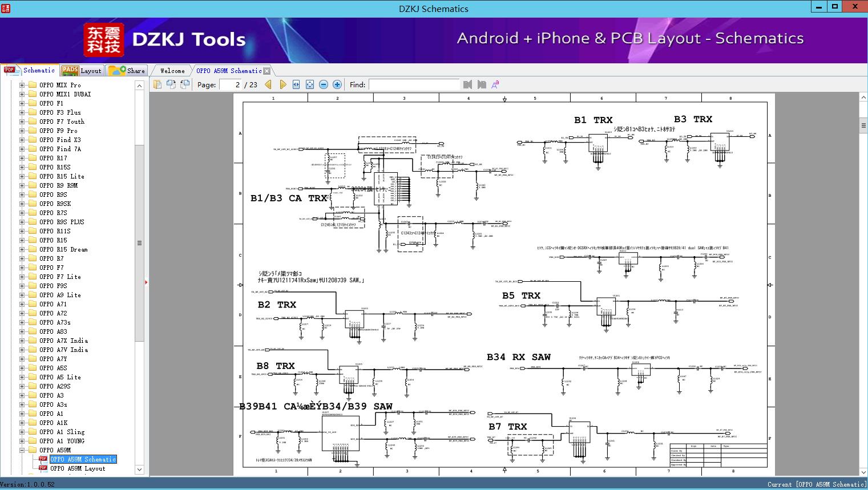Minimize the DZKJ Schematics window
This screenshot has width=868, height=490.
click(x=818, y=7)
